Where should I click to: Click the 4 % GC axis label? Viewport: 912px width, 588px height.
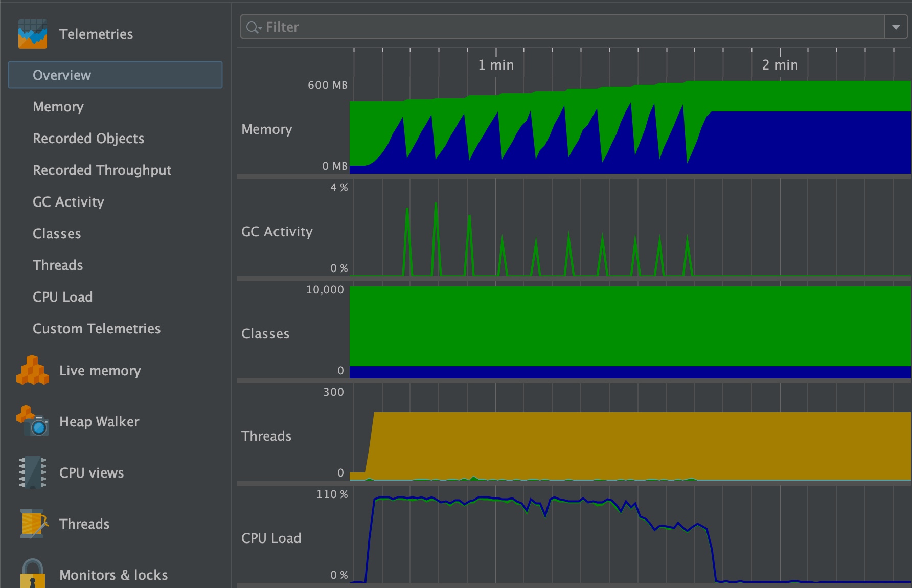pos(339,188)
